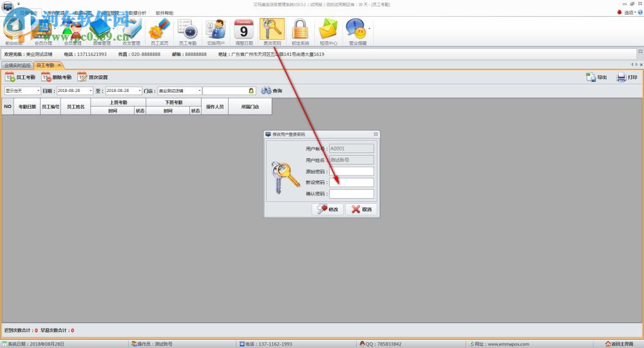Switch to 业绩实时监控 tab

tap(17, 65)
